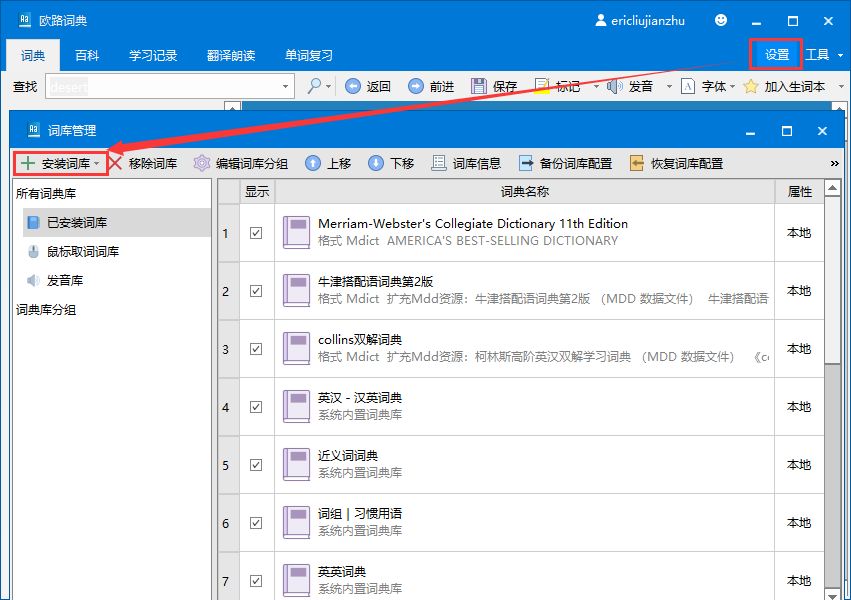
Task: Click the 加入生词本 star icon
Action: pos(751,86)
